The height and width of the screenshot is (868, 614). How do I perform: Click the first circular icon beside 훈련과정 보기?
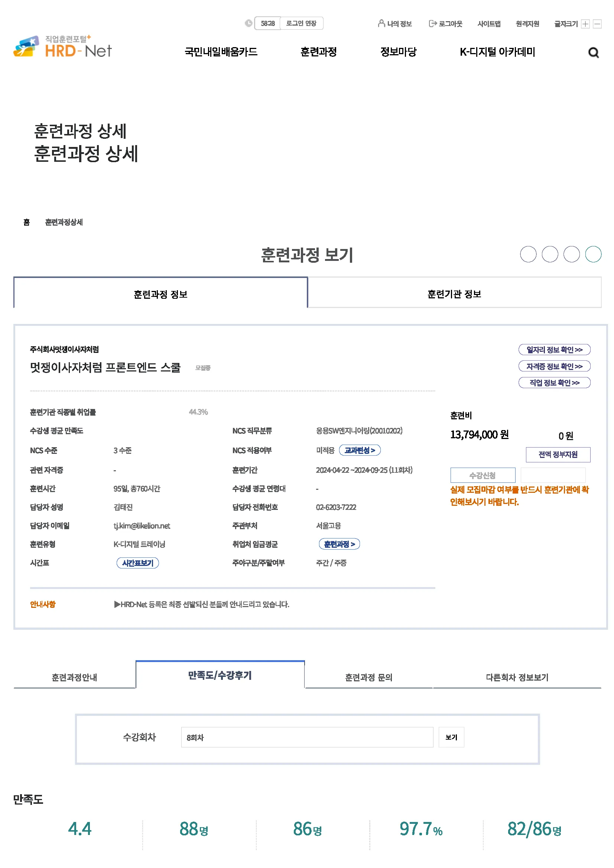(528, 254)
